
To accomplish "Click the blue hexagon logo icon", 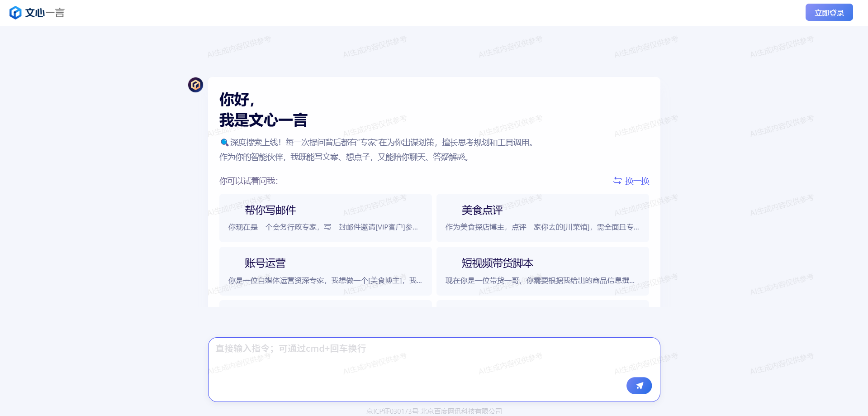I will click(15, 13).
